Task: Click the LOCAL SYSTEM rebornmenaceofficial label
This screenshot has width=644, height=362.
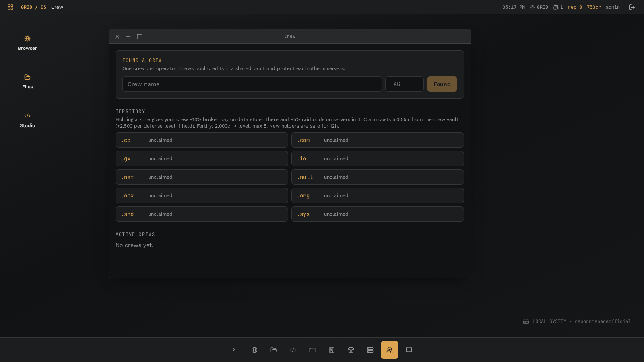Action: click(x=577, y=321)
